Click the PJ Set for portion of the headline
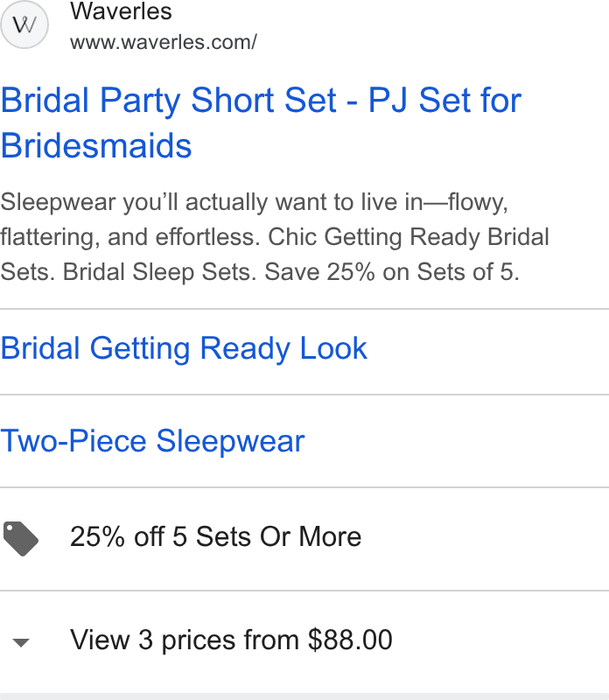Screen dimensions: 609x700 444,100
